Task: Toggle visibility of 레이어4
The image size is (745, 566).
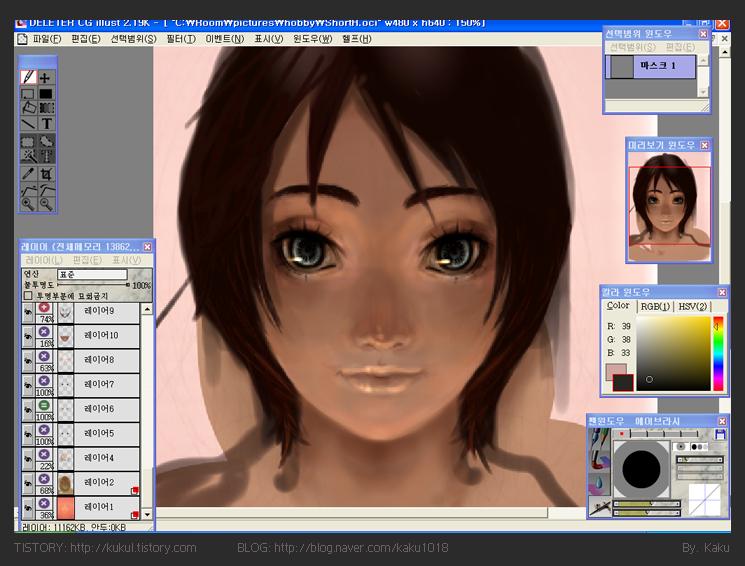Action: (28, 459)
